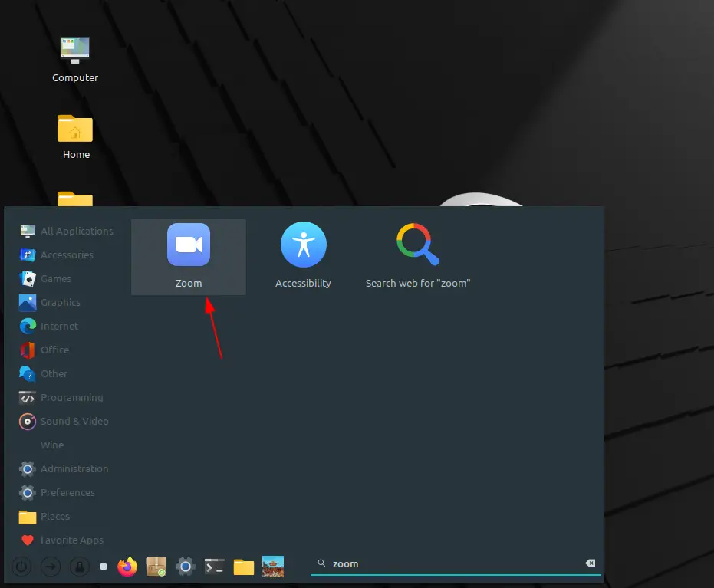Open the picture icon in favorites bar
Image resolution: width=714 pixels, height=588 pixels.
[273, 567]
